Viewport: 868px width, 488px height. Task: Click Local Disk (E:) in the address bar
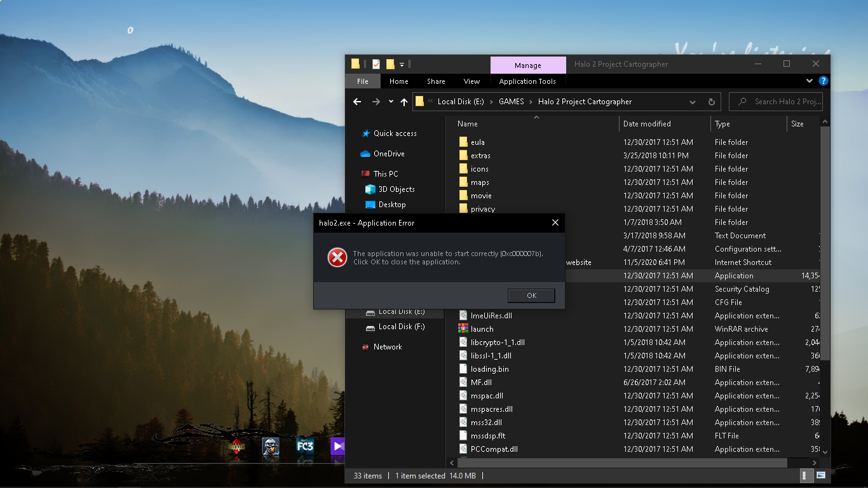point(461,102)
